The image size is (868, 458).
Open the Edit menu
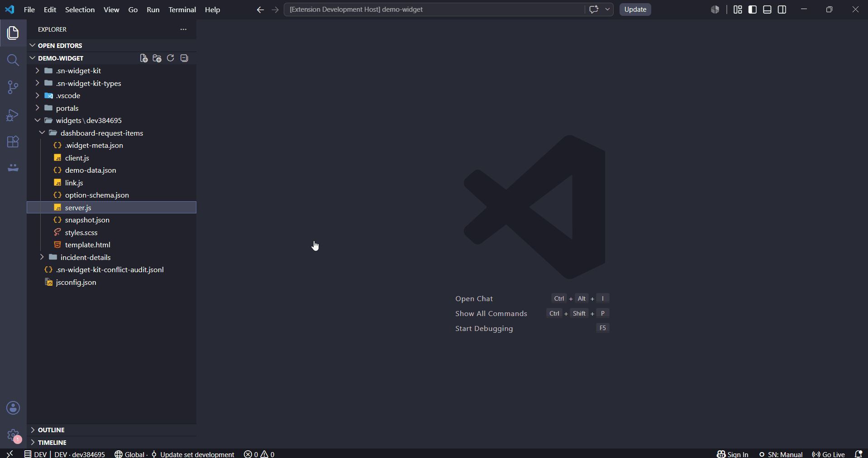(x=50, y=9)
